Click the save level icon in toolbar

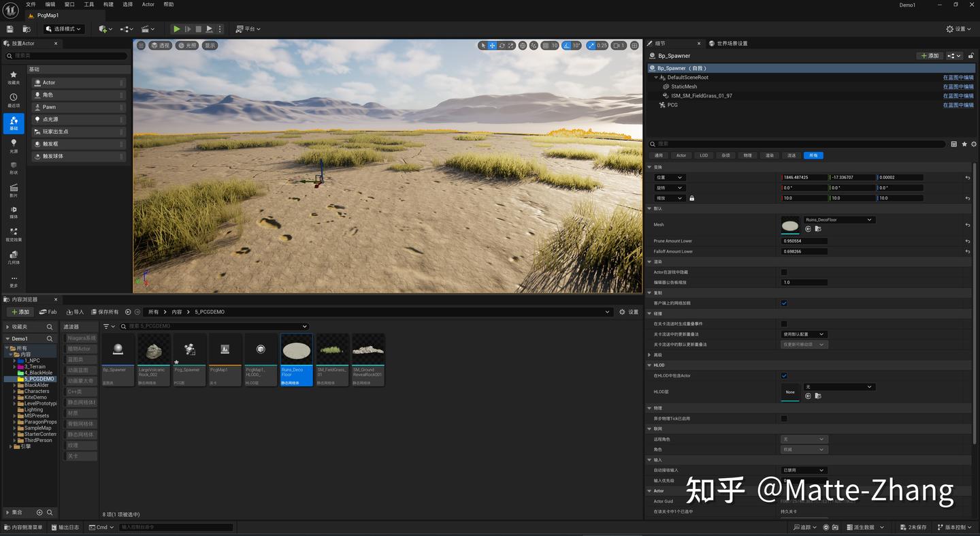tap(10, 29)
